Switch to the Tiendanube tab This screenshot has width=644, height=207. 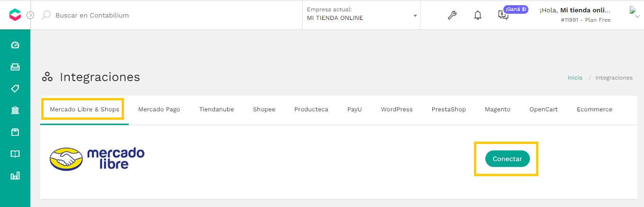(x=216, y=109)
